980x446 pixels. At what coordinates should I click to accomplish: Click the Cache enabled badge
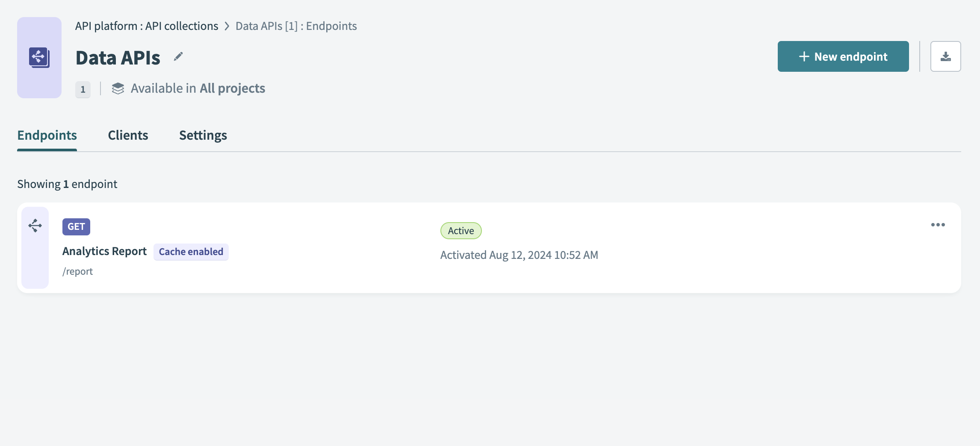191,252
